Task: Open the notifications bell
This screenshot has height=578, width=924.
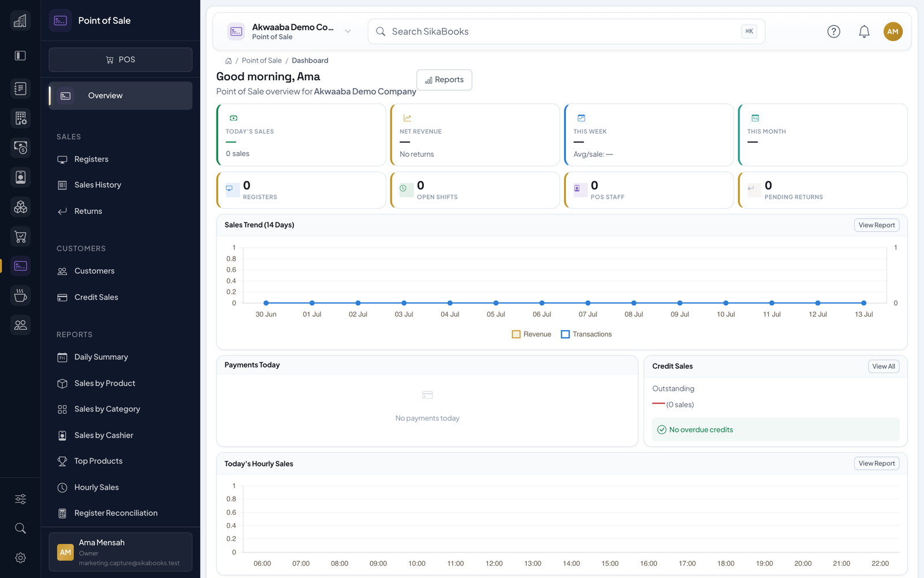Action: coord(864,32)
